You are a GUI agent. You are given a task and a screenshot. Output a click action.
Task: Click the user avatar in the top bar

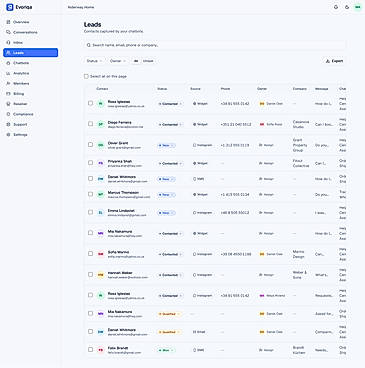coord(358,7)
